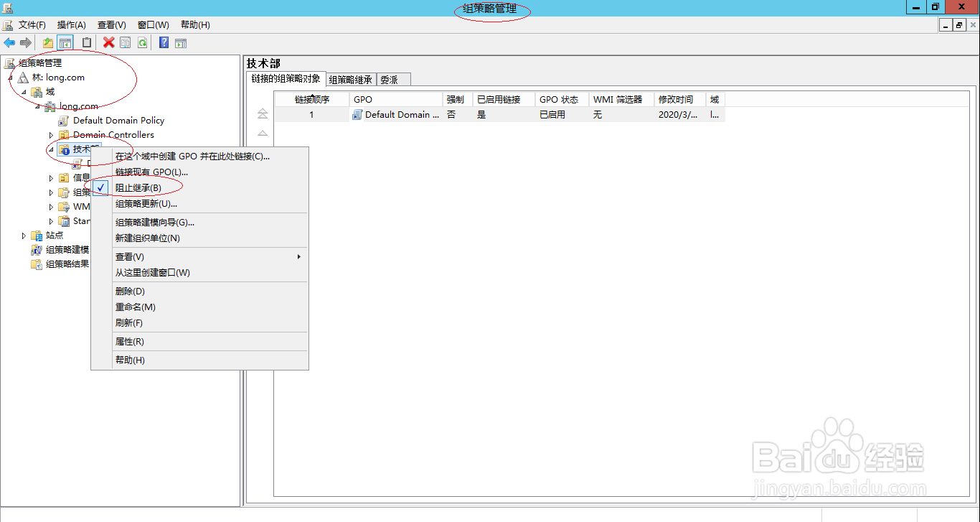The width and height of the screenshot is (980, 522).
Task: Collapse the long.com domain node
Action: click(37, 106)
